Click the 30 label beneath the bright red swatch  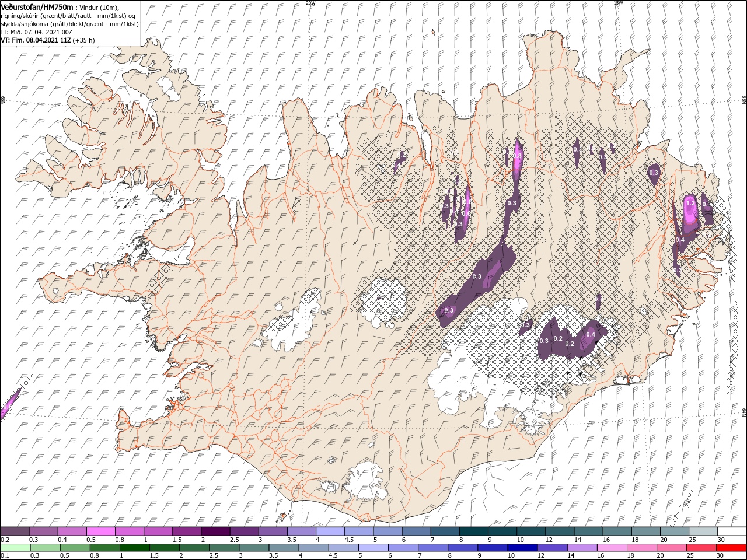pos(721,556)
